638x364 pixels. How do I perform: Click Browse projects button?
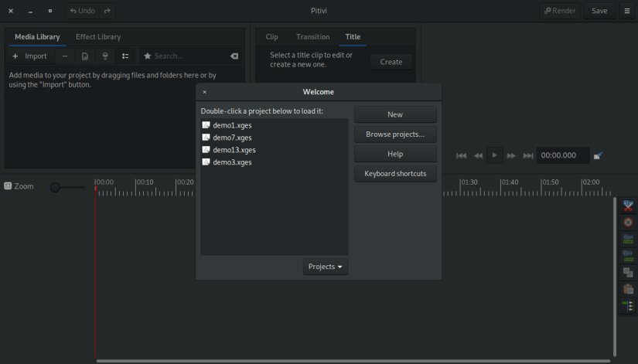[395, 134]
